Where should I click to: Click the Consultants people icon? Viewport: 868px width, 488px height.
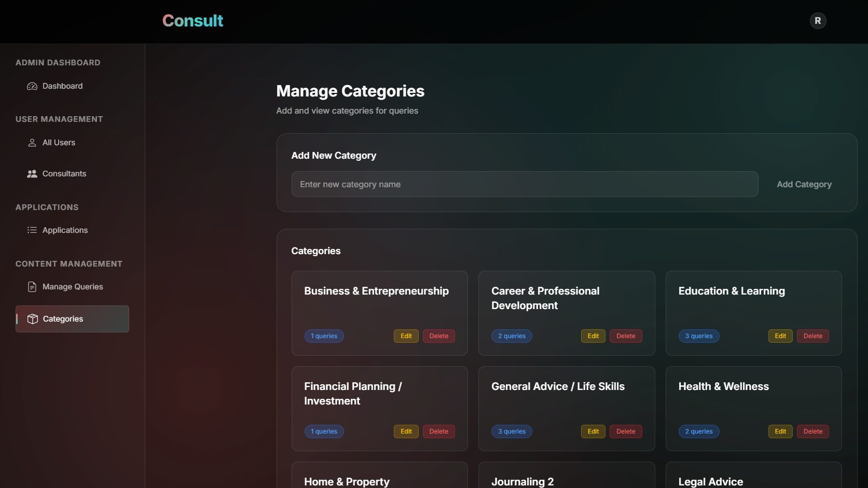[32, 174]
